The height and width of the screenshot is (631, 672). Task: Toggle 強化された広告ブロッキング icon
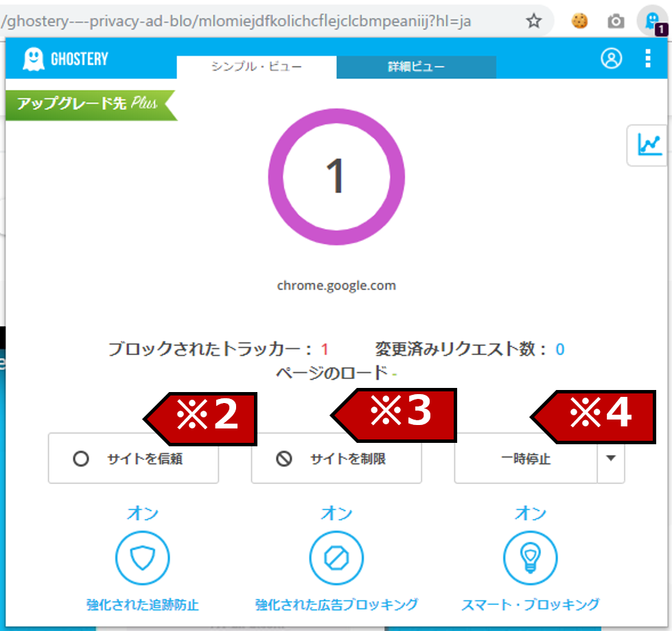[336, 558]
